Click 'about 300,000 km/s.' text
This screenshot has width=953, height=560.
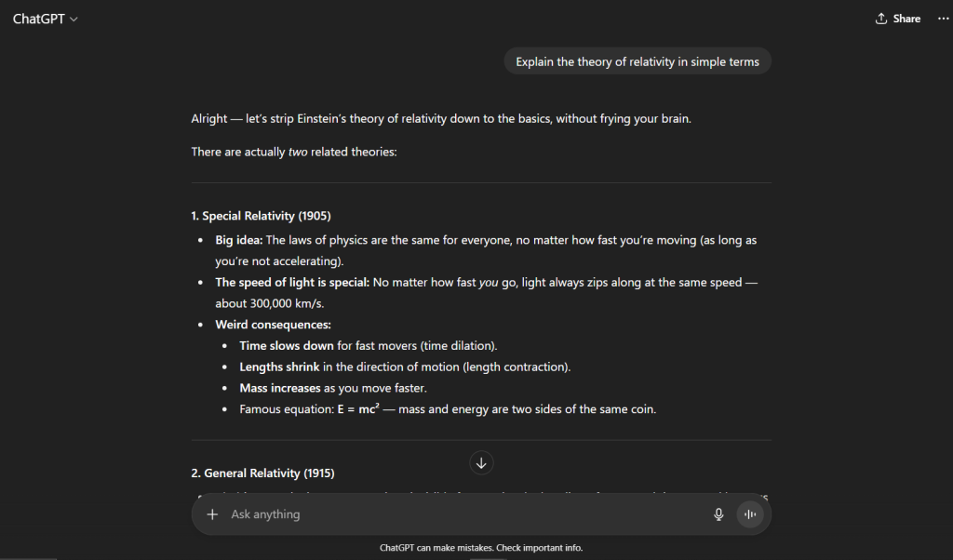click(x=269, y=303)
